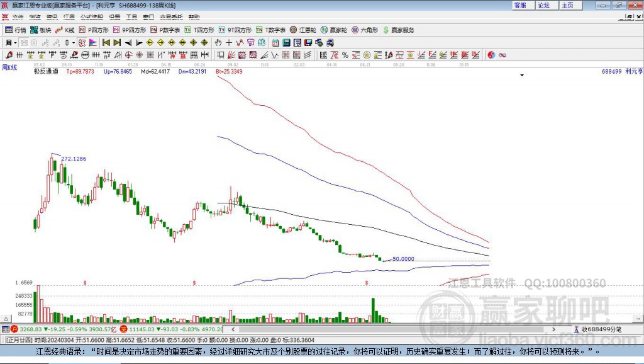Click the red pencil drawing tool
This screenshot has height=364, width=644.
click(9, 55)
